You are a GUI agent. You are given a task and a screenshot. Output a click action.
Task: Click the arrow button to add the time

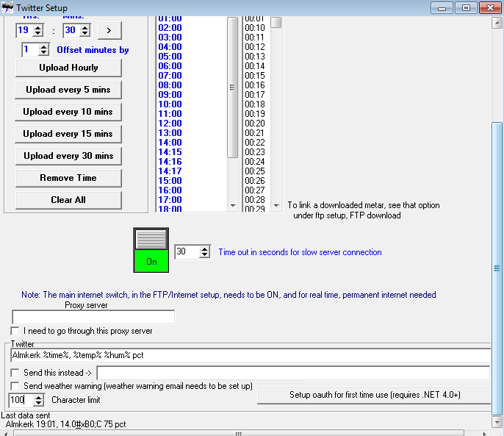[109, 30]
